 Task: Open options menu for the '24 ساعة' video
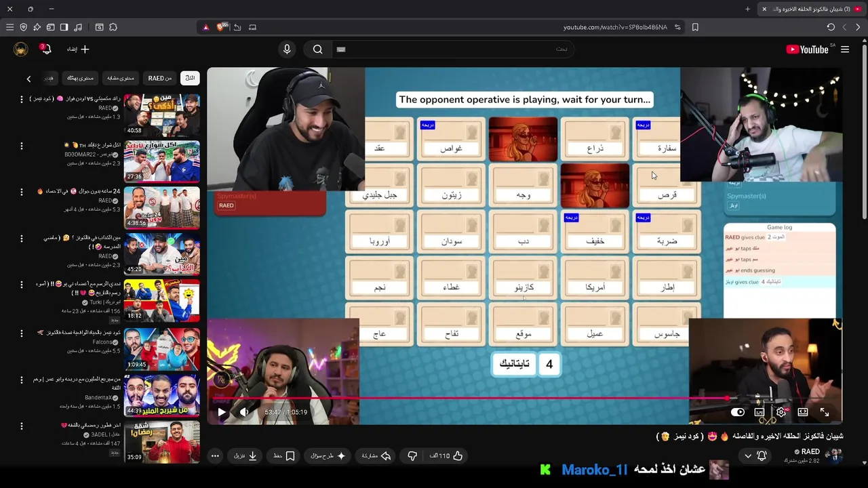(x=21, y=192)
